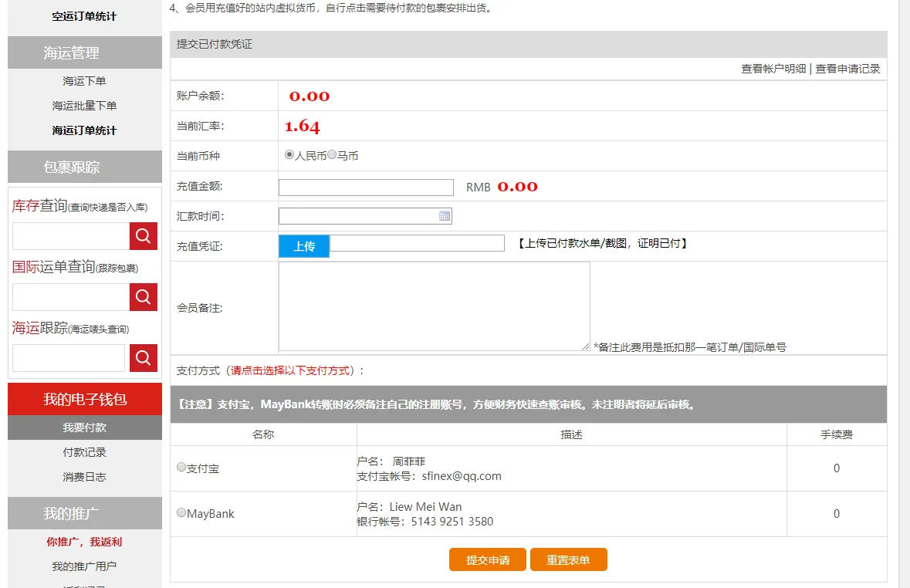910x588 pixels.
Task: Click the 海运跟踪 search magnifier icon
Action: click(x=143, y=357)
